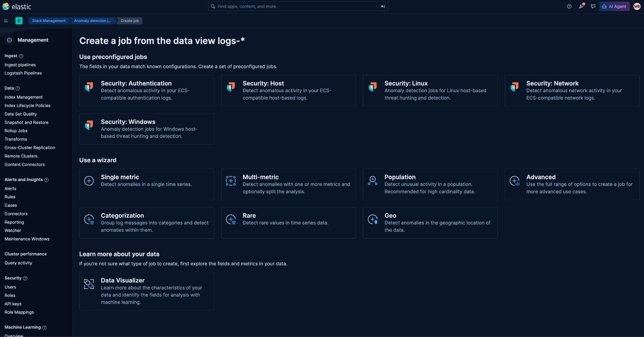644x337 pixels.
Task: Click the Ingest help icon
Action: coord(21,56)
